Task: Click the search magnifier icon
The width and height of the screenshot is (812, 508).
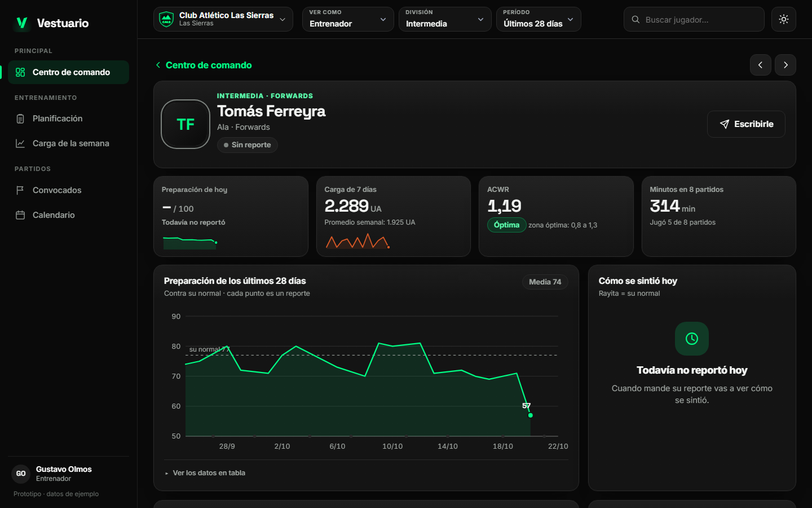Action: coord(636,19)
